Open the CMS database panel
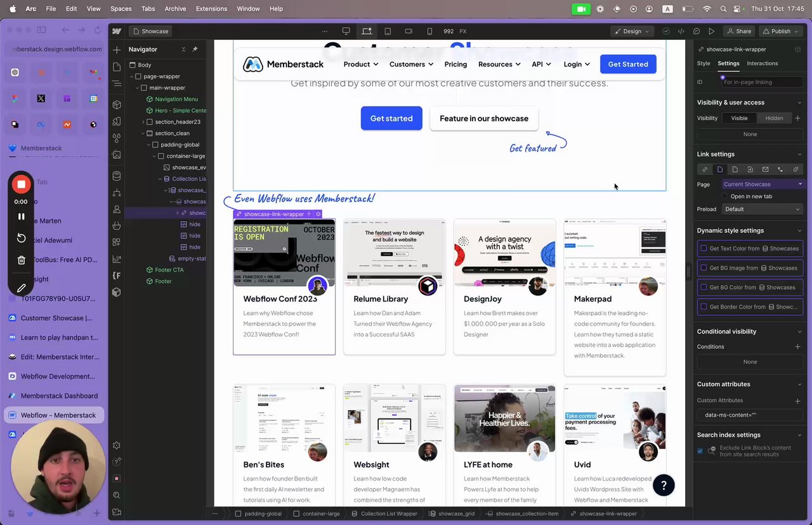 116,176
